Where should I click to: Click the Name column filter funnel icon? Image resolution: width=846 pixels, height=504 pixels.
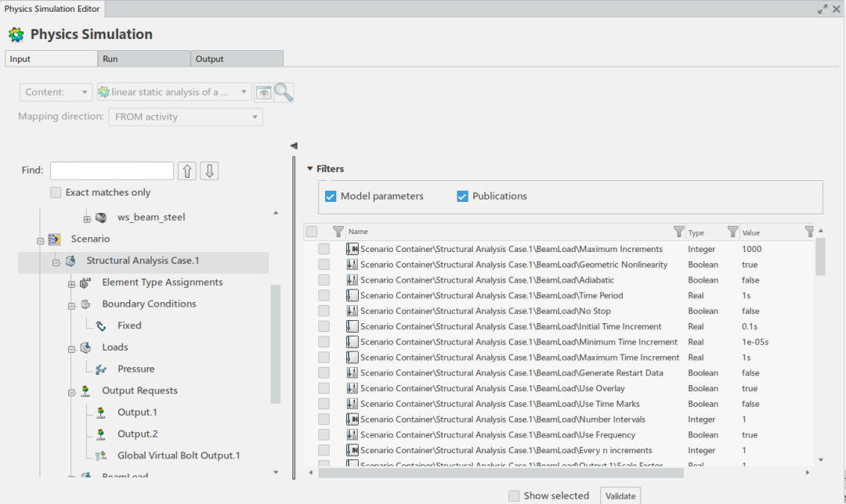point(678,232)
